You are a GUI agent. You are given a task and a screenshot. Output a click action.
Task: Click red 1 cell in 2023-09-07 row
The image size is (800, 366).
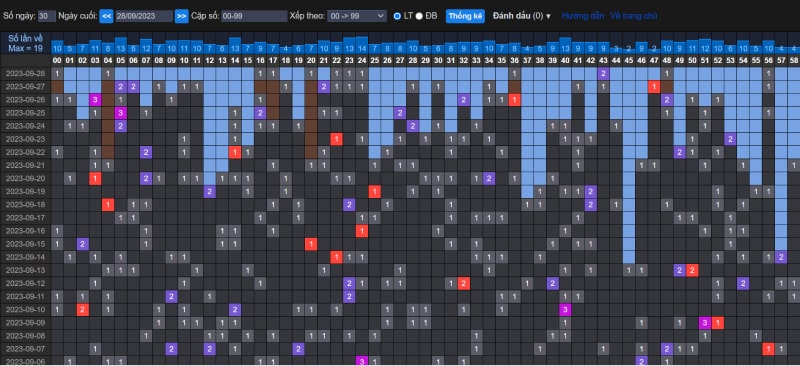[768, 349]
